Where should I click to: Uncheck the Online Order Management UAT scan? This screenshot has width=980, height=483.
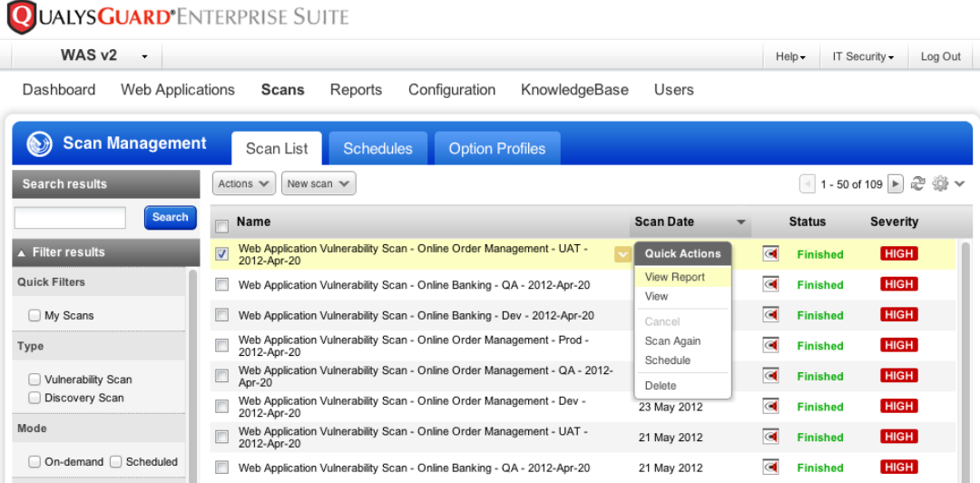coord(221,254)
